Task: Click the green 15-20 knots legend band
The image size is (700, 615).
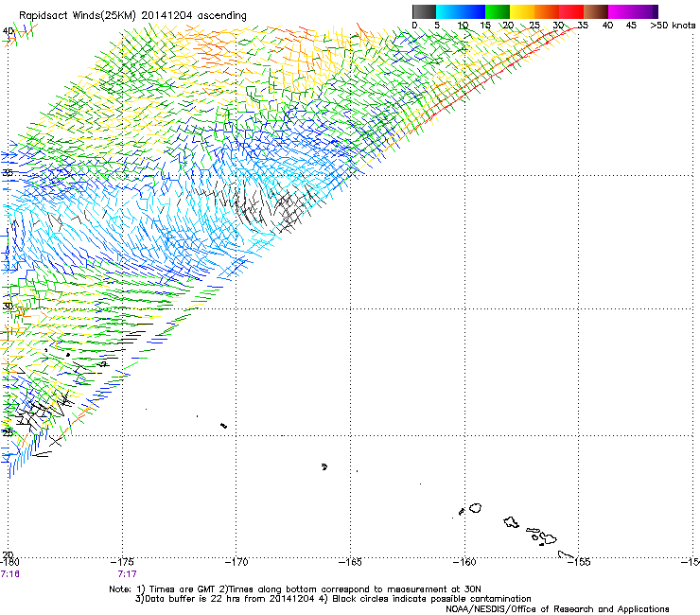Action: point(498,11)
